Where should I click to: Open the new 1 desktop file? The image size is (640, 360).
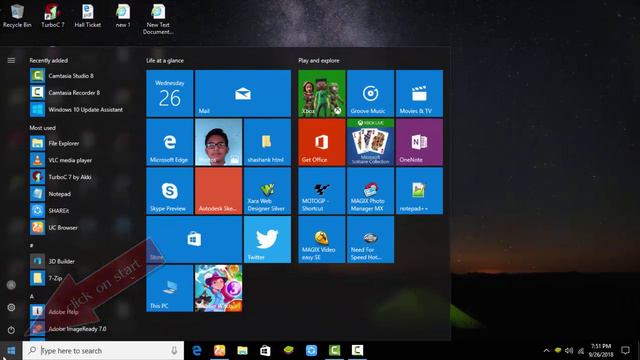pos(123,16)
